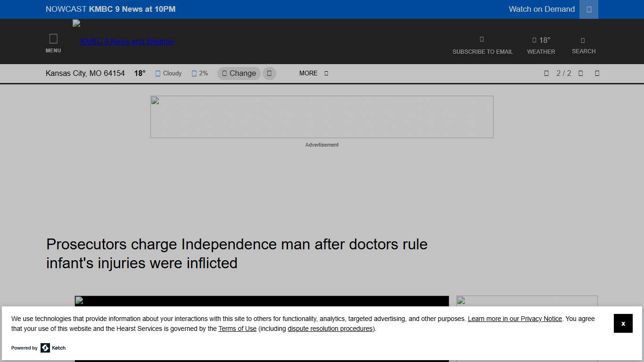
Task: Click the Cloudy weather condition icon
Action: (x=158, y=74)
